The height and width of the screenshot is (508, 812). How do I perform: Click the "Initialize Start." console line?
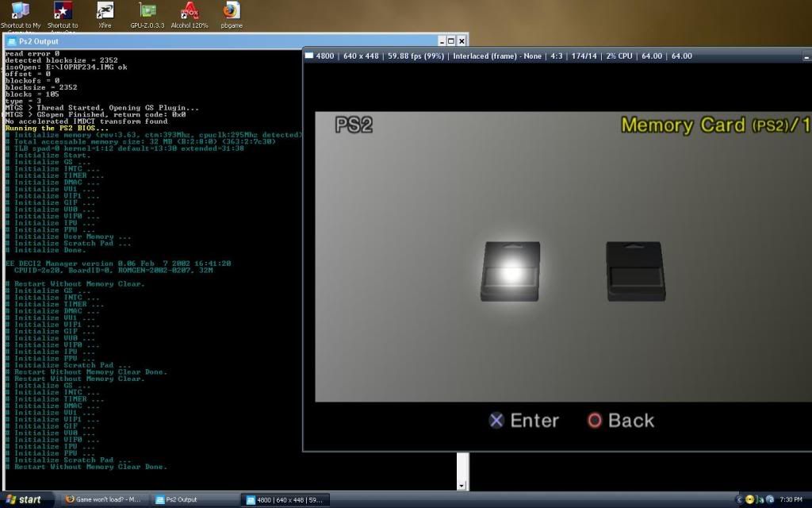click(x=48, y=155)
